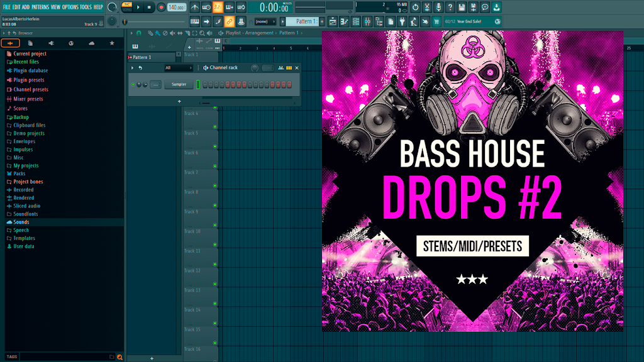
Task: Close the Channel rack window
Action: click(x=297, y=68)
